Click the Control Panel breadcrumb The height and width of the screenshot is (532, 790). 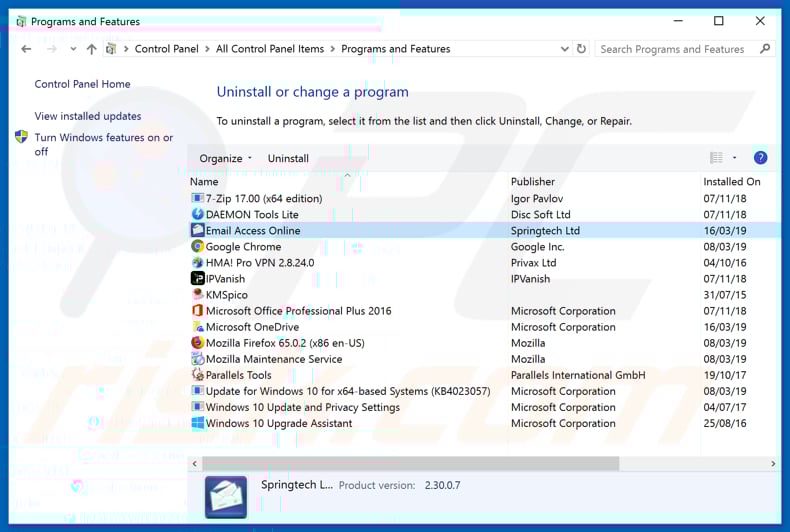pos(167,49)
